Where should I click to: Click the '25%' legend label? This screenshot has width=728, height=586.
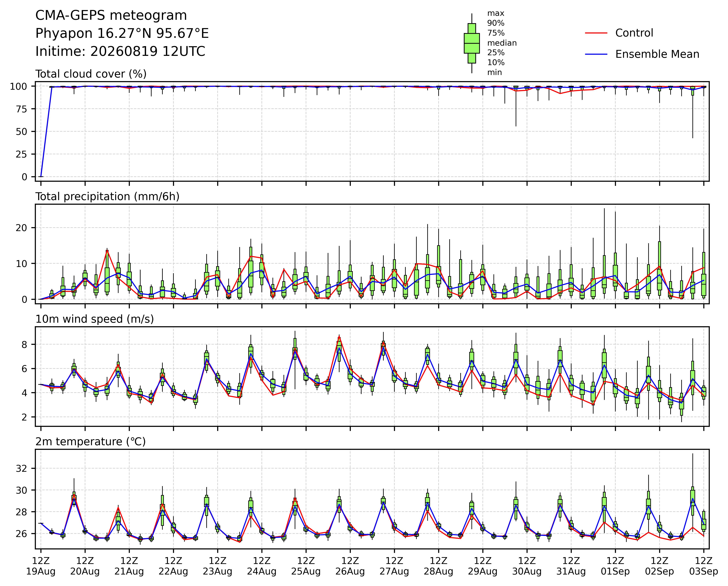tap(496, 53)
